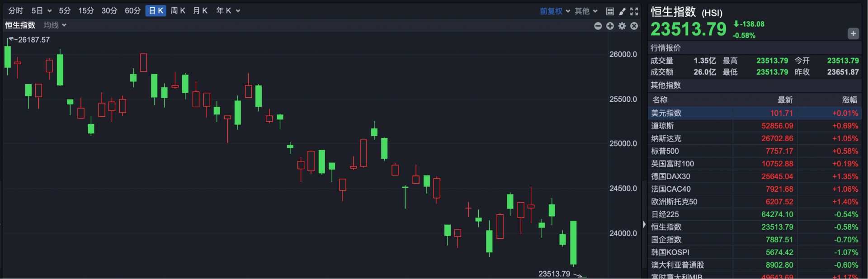Switch to the 60分 interval tab
This screenshot has height=279, width=868.
pos(132,11)
